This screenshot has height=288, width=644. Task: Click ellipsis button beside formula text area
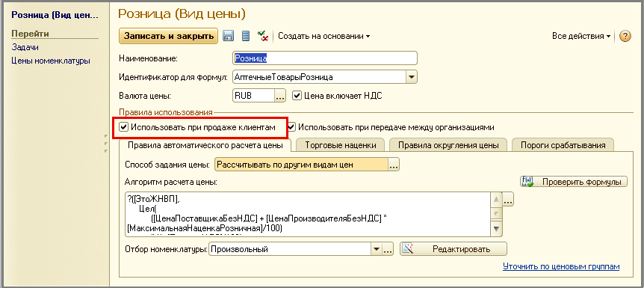(x=509, y=200)
